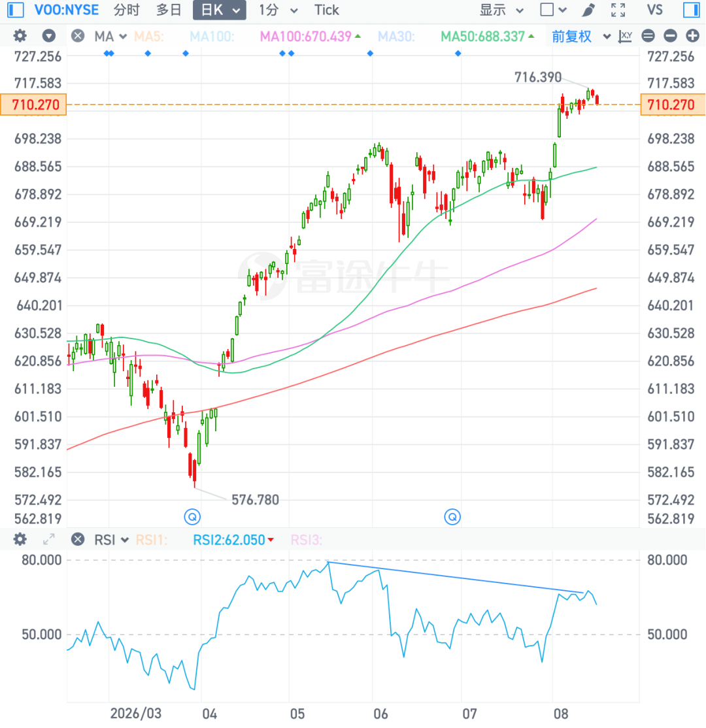706x728 pixels.
Task: Select the 1分 chart tab
Action: (x=269, y=10)
